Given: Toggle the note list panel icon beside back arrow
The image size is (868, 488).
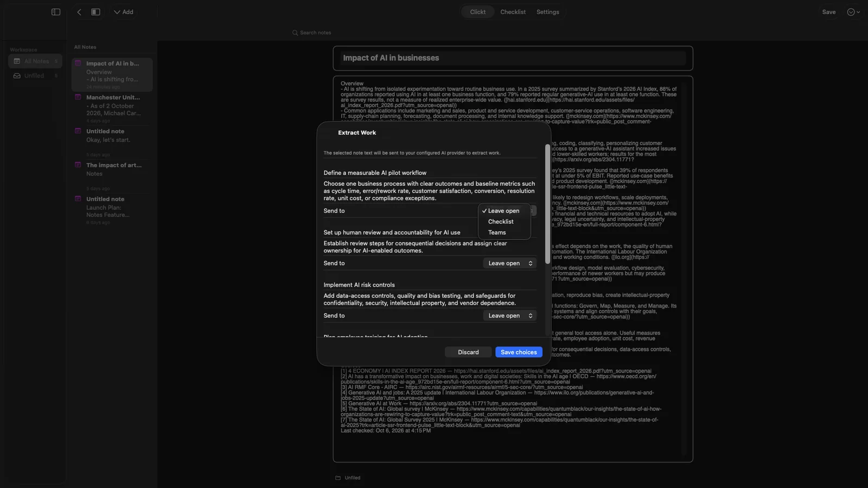Looking at the screenshot, I should 95,12.
